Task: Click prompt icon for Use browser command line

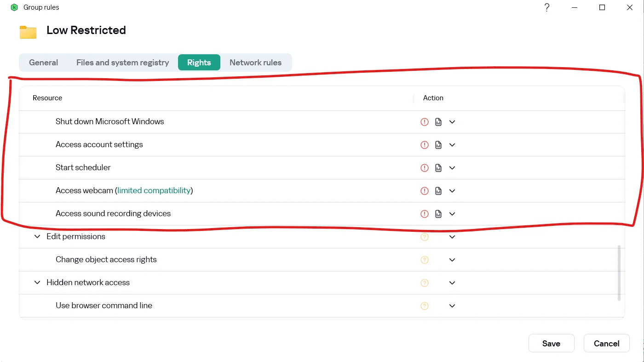Action: (425, 306)
